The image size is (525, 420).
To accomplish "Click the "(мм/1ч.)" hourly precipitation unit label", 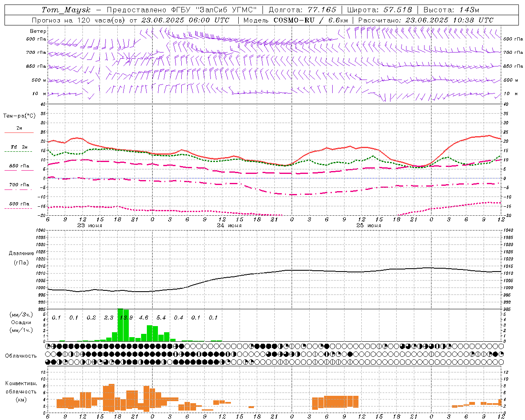I will pyautogui.click(x=21, y=330).
